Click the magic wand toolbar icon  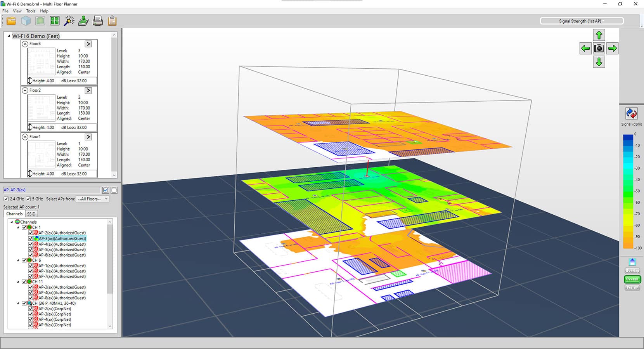pos(69,21)
